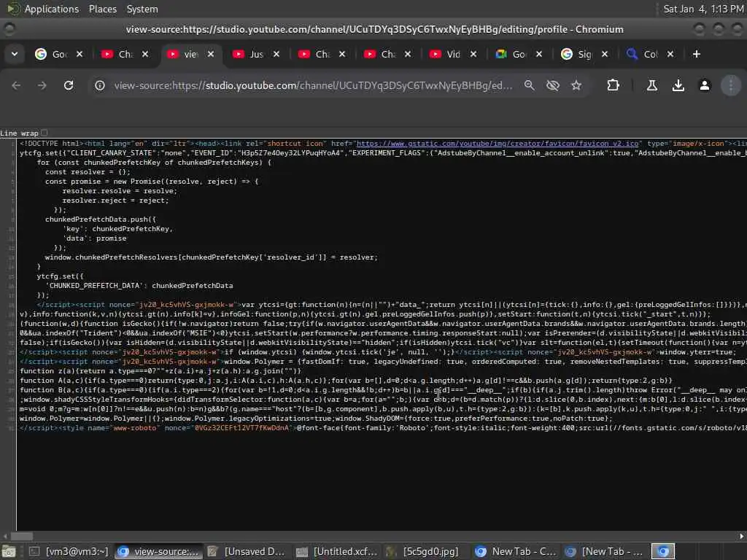Image resolution: width=747 pixels, height=560 pixels.
Task: Click the clock showing Sat Jan 4
Action: (x=703, y=9)
